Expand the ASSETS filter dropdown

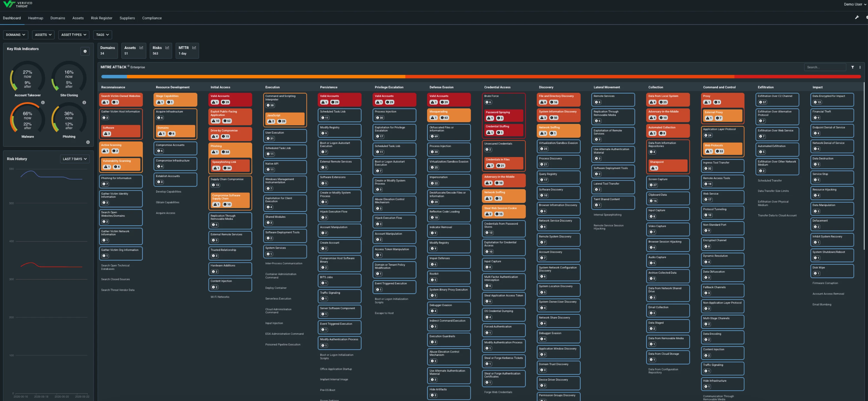click(43, 35)
